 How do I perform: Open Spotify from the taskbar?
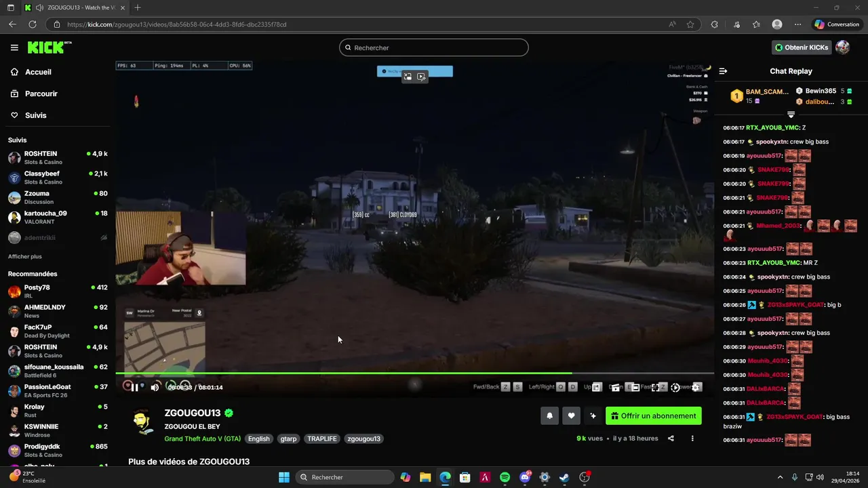pos(505,477)
